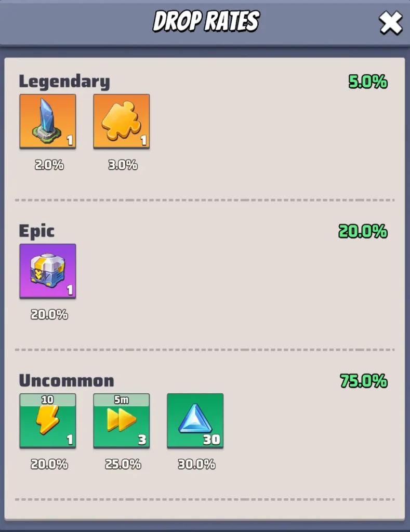This screenshot has width=410, height=532.
Task: Click the Epic 20.0% total rate
Action: (363, 231)
